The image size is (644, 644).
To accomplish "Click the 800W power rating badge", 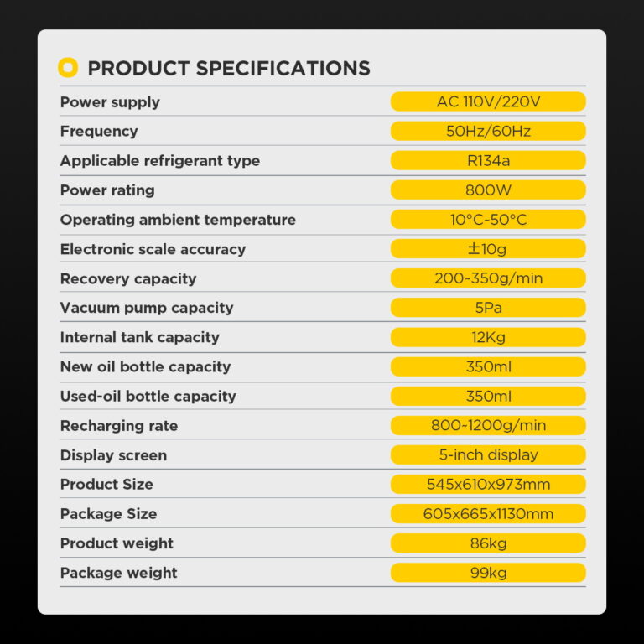I will pos(488,190).
